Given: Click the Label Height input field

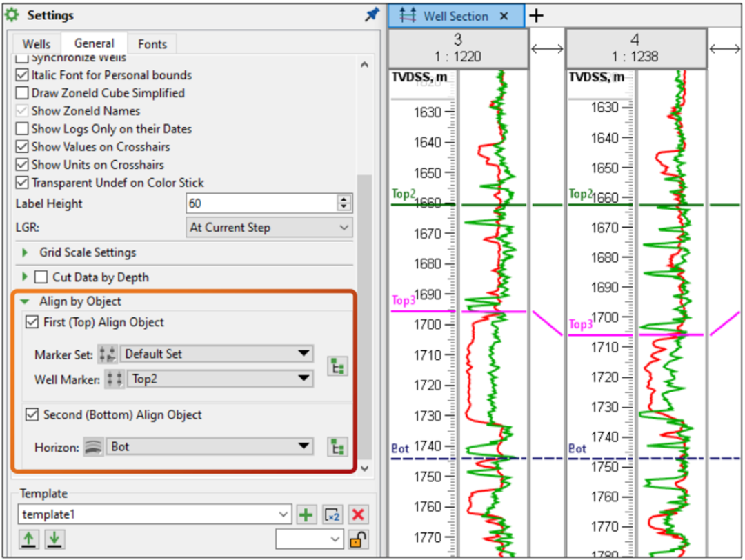Looking at the screenshot, I should (261, 203).
